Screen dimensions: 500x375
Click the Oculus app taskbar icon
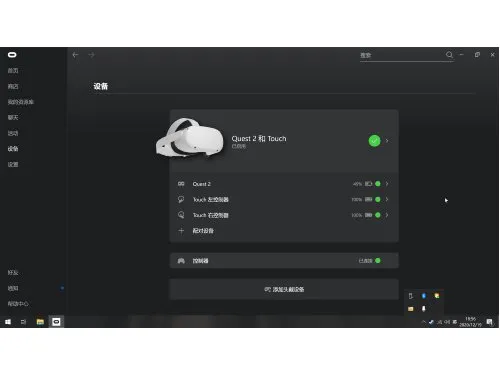56,322
